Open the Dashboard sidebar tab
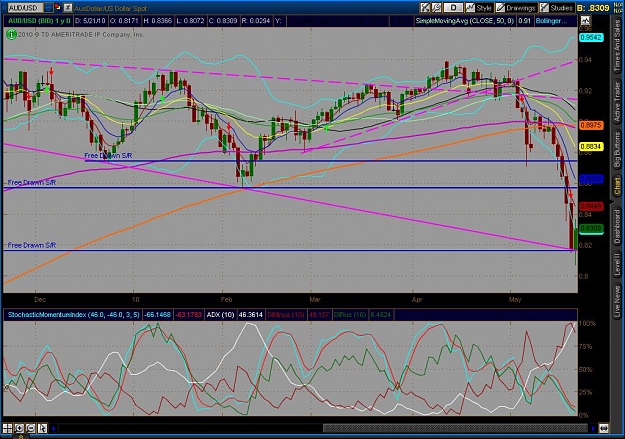Image resolution: width=625 pixels, height=439 pixels. pyautogui.click(x=617, y=227)
